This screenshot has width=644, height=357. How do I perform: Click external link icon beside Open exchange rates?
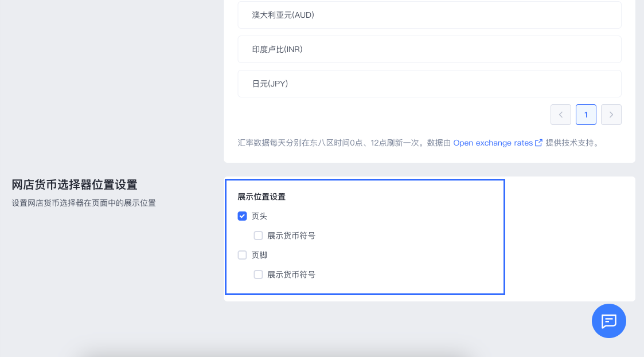tap(538, 143)
